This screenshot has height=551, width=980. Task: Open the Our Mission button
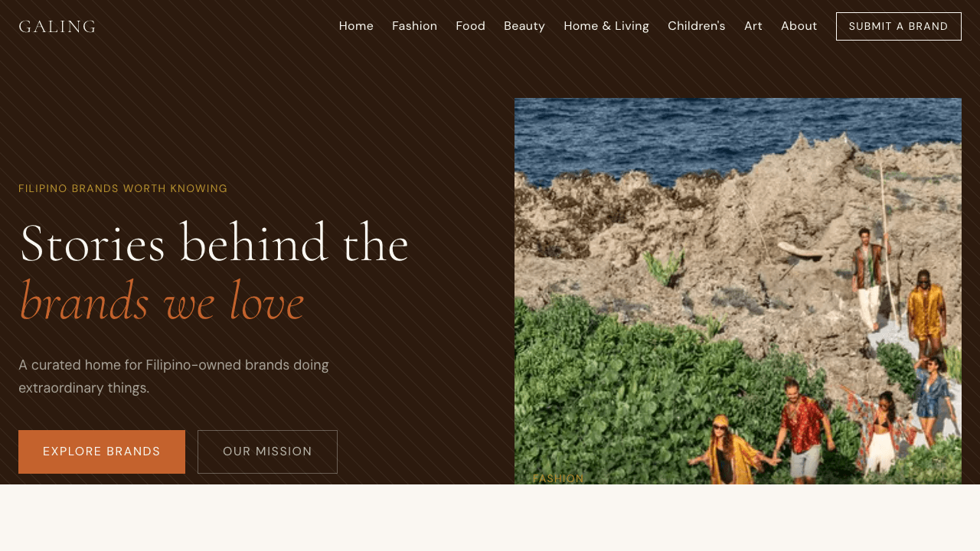coord(267,452)
